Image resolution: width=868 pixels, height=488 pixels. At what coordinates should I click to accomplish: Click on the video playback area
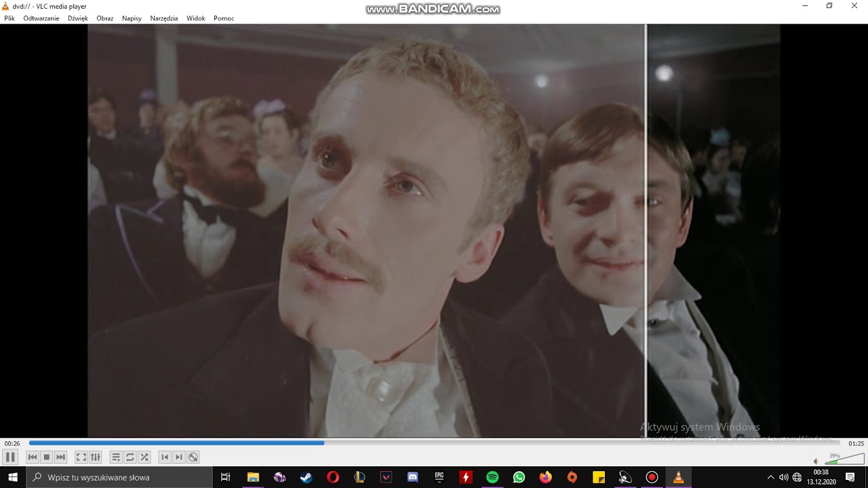pyautogui.click(x=434, y=230)
